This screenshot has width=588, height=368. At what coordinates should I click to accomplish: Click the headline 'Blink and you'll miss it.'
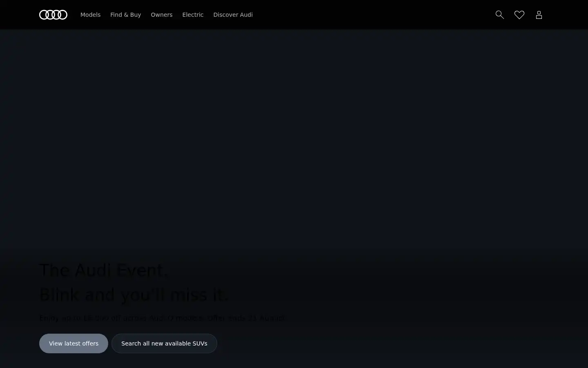[x=134, y=294]
